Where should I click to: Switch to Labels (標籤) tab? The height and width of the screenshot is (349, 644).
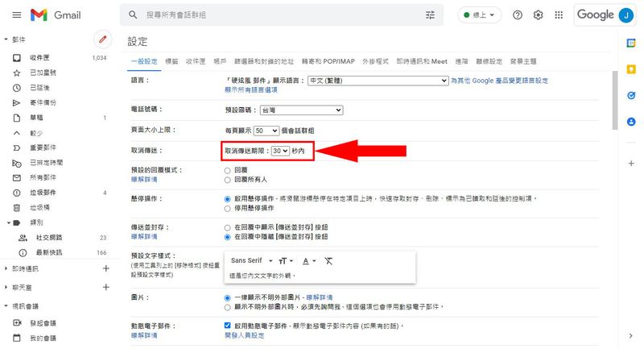[x=171, y=61]
